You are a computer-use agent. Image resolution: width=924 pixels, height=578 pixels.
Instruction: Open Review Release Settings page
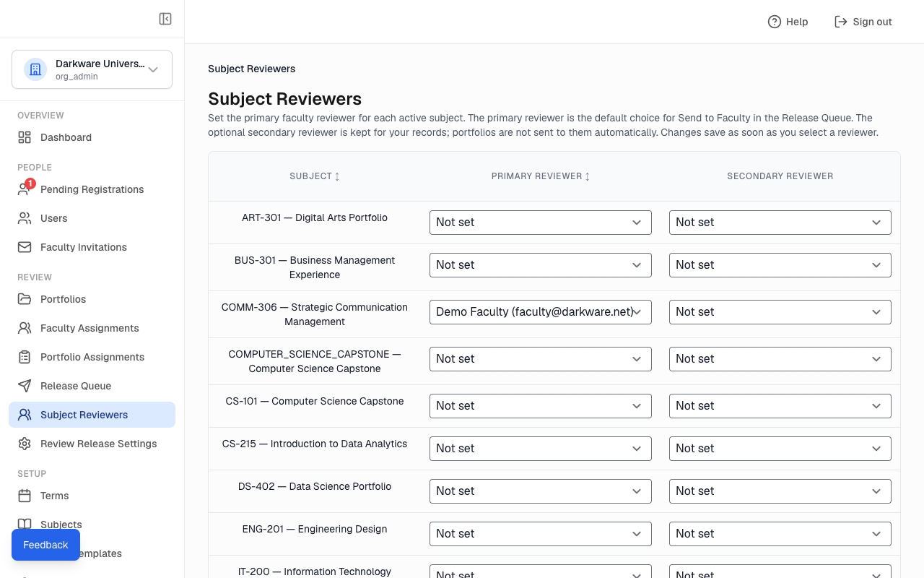92,444
